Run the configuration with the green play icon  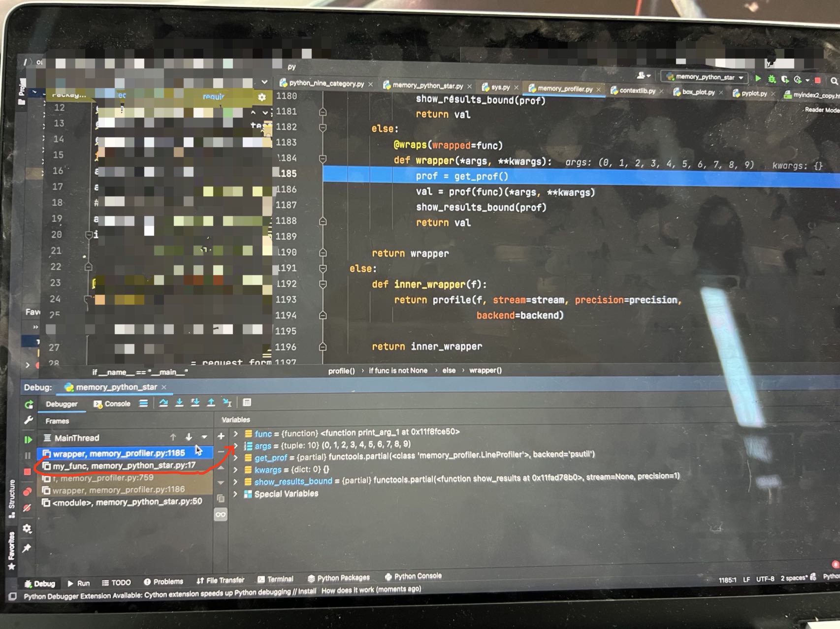pyautogui.click(x=758, y=78)
